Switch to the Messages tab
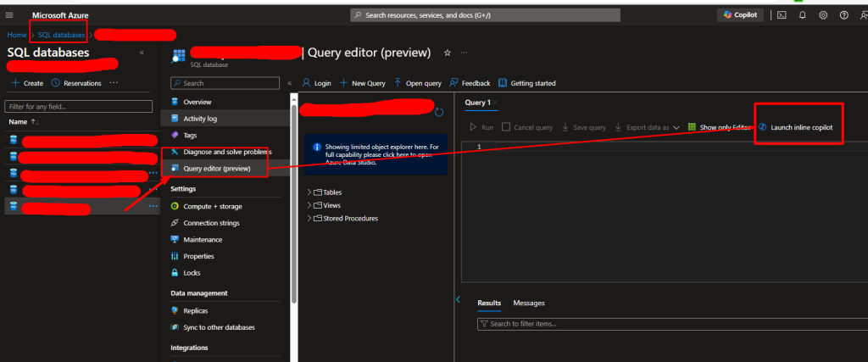 click(x=529, y=304)
